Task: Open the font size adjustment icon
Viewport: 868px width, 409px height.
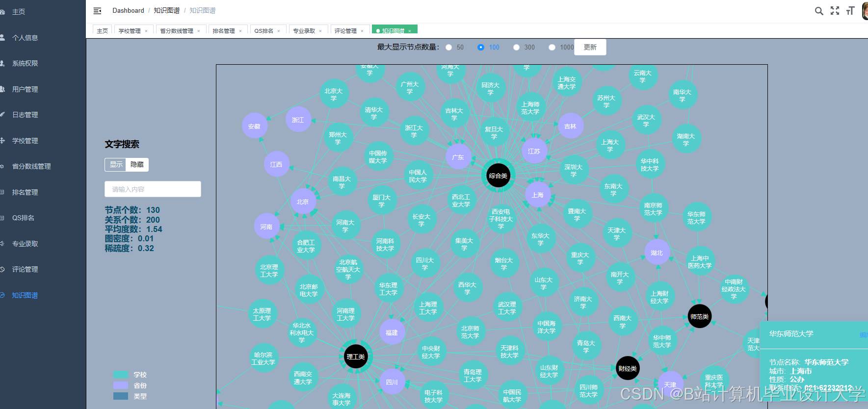Action: (x=850, y=11)
